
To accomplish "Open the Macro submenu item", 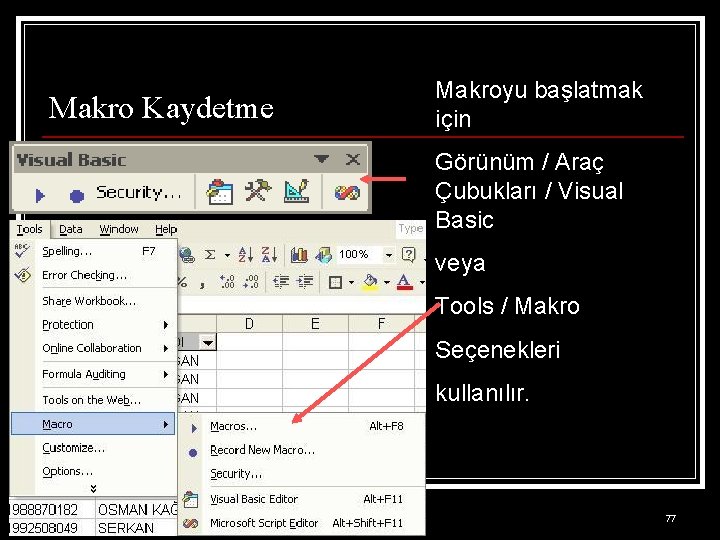I will tap(93, 424).
